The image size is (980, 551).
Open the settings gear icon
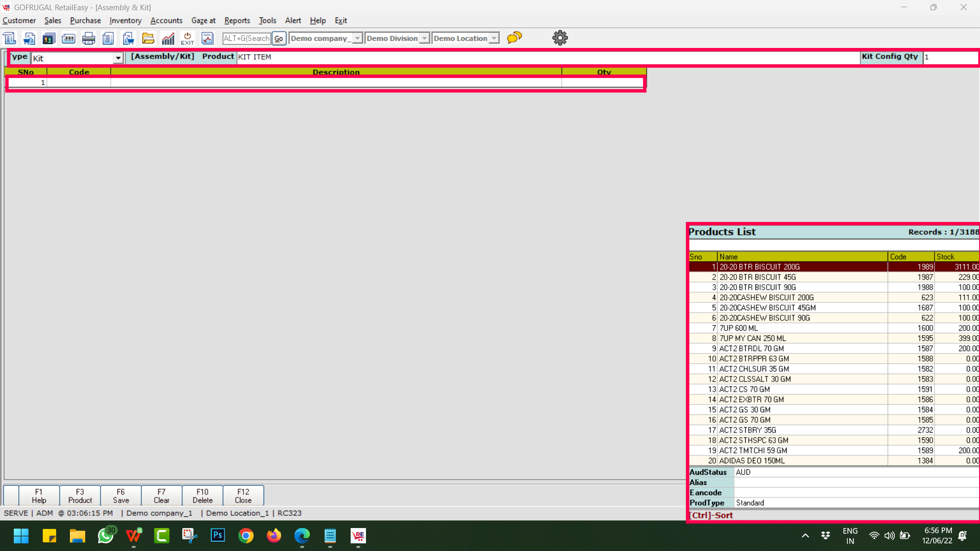click(x=560, y=38)
